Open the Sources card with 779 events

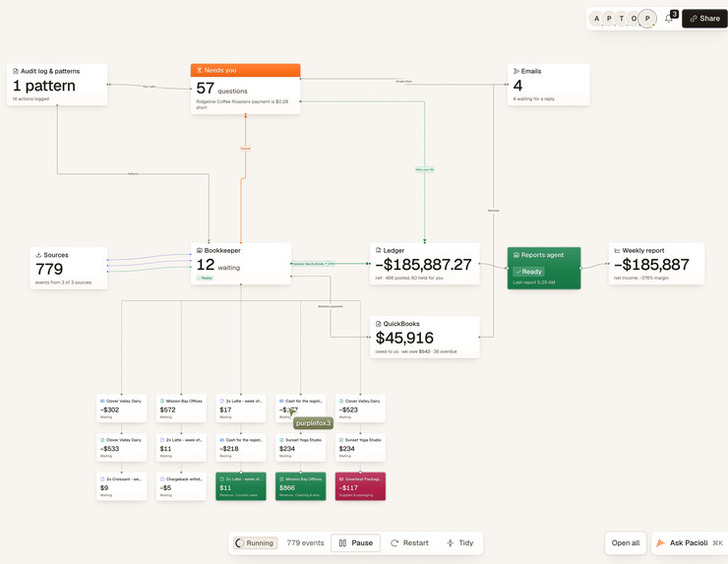click(69, 269)
